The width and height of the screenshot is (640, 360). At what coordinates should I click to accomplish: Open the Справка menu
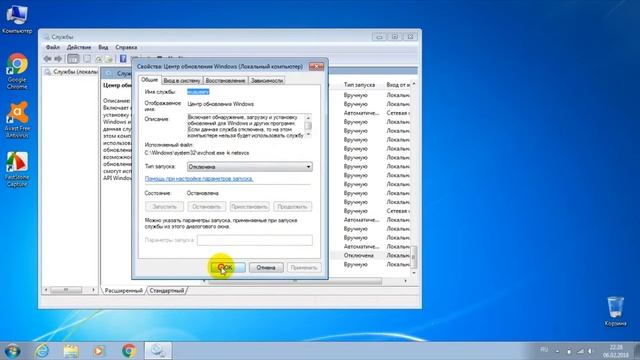pyautogui.click(x=126, y=47)
